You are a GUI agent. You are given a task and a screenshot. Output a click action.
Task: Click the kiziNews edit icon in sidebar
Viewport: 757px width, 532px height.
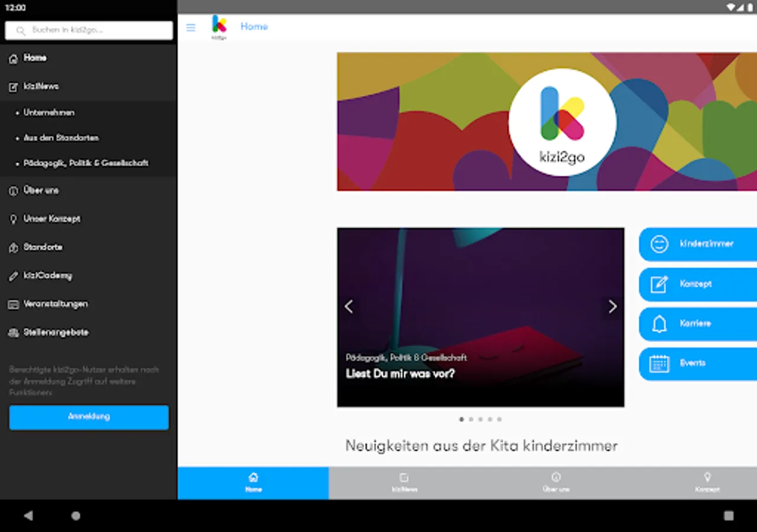pos(14,87)
